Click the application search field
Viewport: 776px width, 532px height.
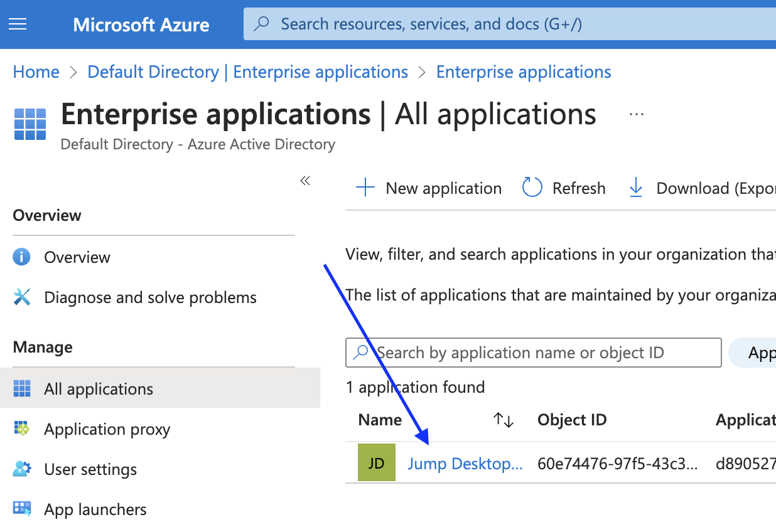coord(534,353)
